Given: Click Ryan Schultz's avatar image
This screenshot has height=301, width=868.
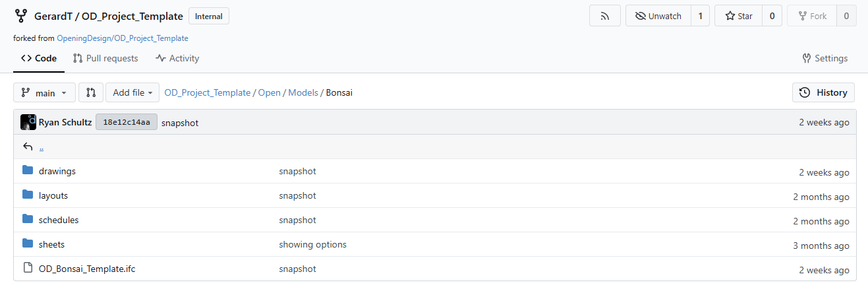Looking at the screenshot, I should 28,122.
